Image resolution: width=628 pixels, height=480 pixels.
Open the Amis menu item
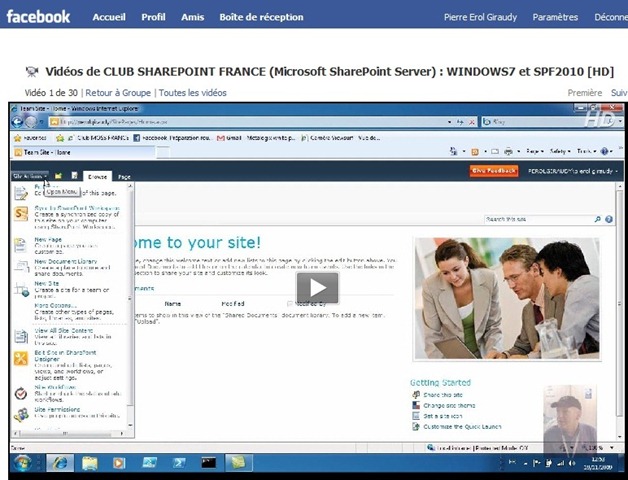193,17
